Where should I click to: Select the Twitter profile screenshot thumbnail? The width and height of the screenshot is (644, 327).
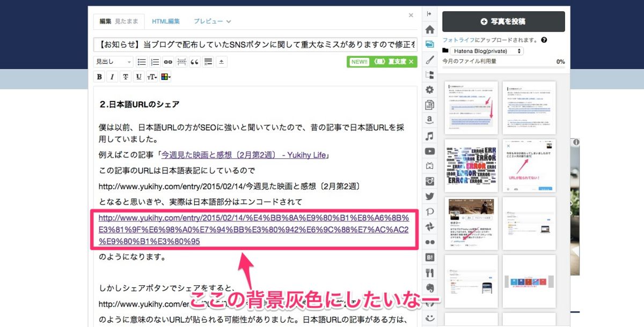click(471, 224)
